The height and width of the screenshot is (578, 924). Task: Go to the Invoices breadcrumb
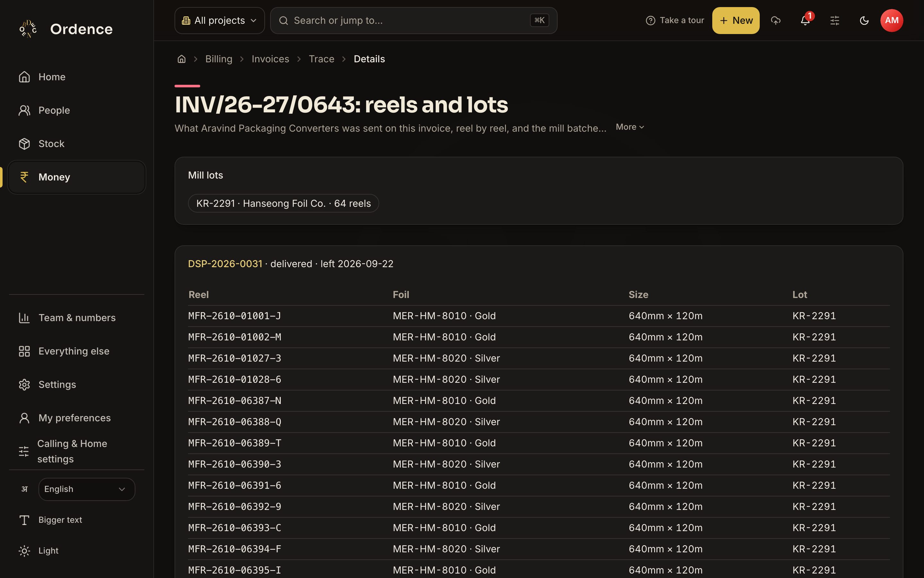(x=270, y=59)
